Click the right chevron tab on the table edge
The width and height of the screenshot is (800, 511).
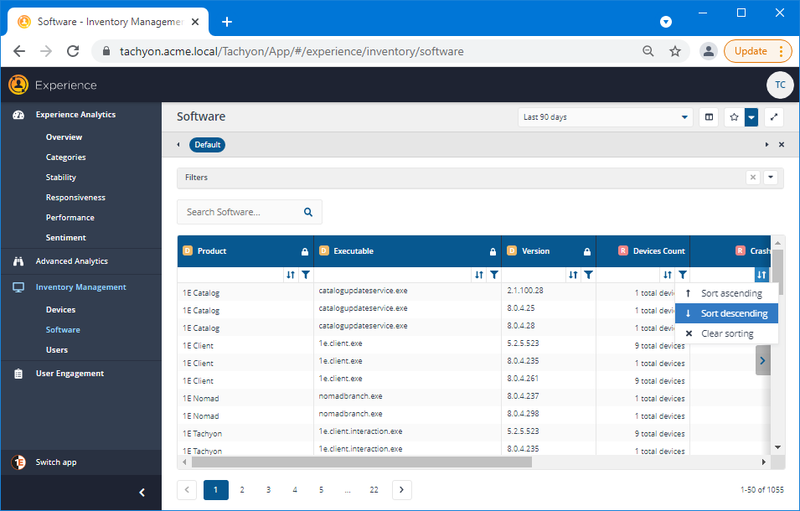pos(762,361)
